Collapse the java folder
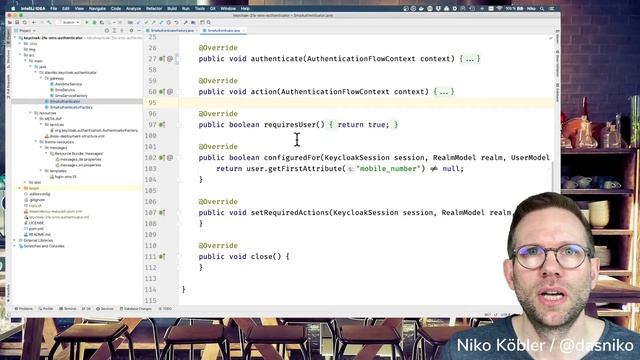Screen dimensions: 640x360 click(31, 66)
